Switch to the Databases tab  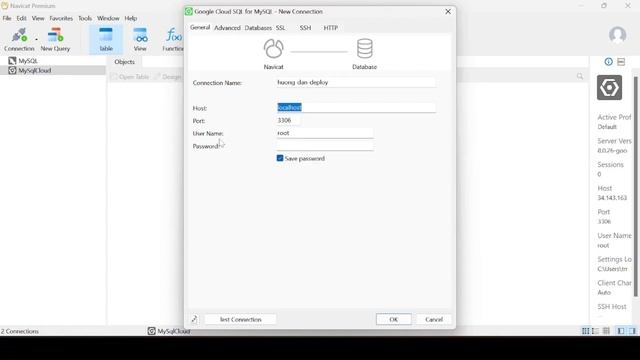[258, 28]
